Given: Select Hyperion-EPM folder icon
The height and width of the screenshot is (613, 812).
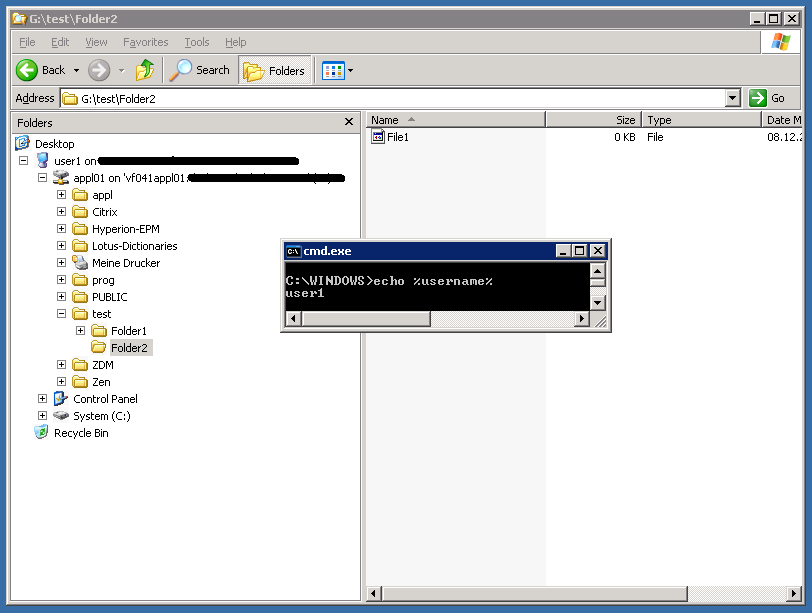Looking at the screenshot, I should click(x=80, y=229).
